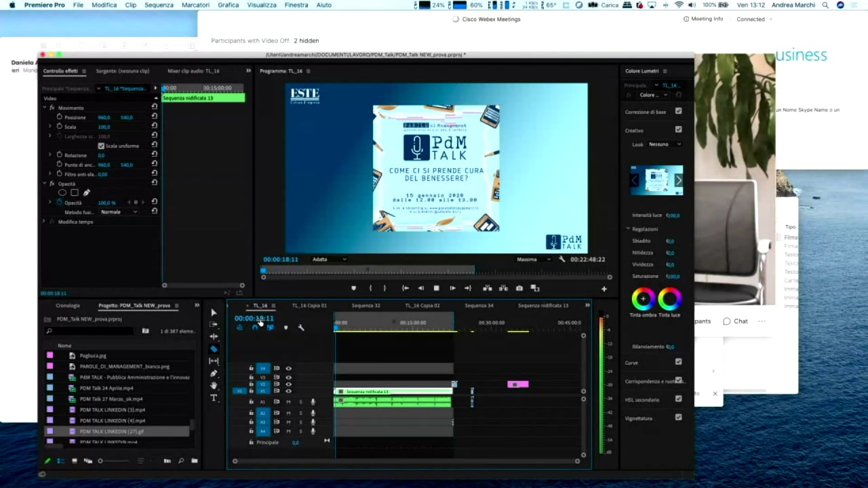The height and width of the screenshot is (488, 868).
Task: Toggle timeline Snap magnet button
Action: click(x=255, y=327)
